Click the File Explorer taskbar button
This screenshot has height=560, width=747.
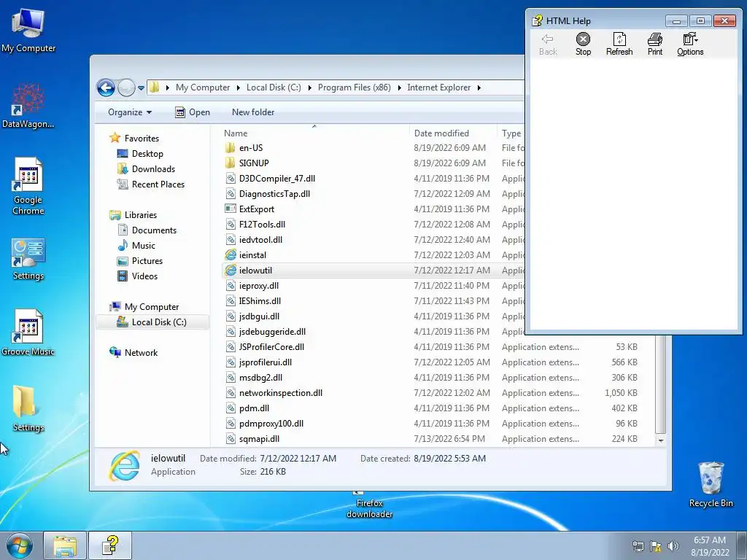pyautogui.click(x=65, y=545)
